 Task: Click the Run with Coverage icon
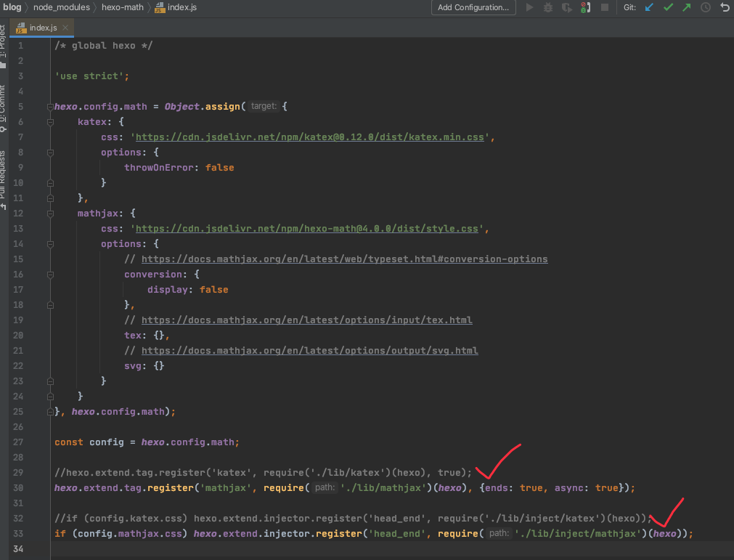(566, 7)
